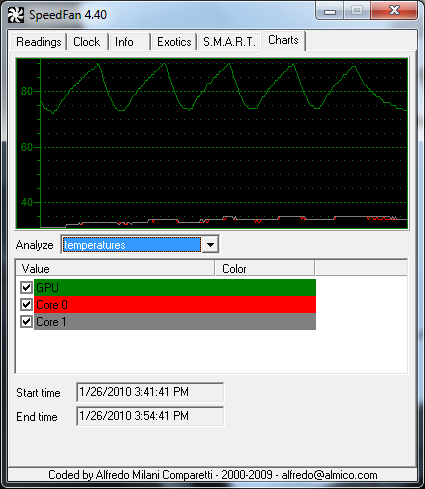Click the 'End time' label
Viewport: 425px width, 489px height.
37,417
